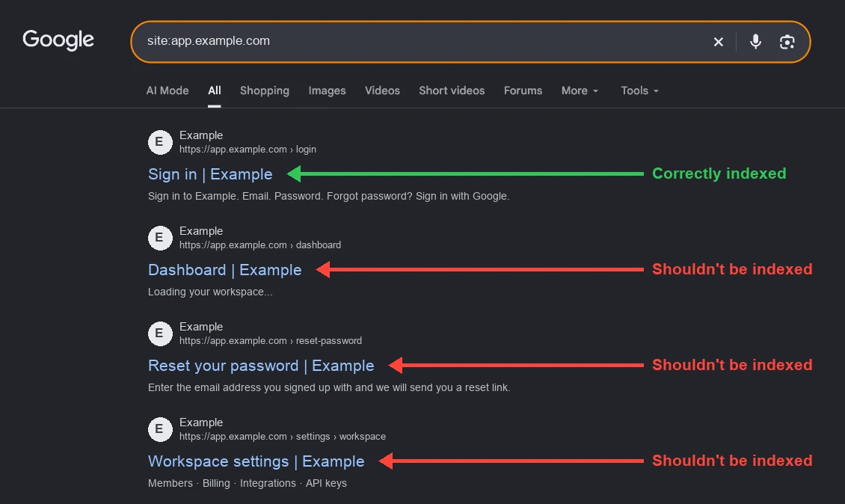845x504 pixels.
Task: Clear the search box with the X icon
Action: pos(719,42)
